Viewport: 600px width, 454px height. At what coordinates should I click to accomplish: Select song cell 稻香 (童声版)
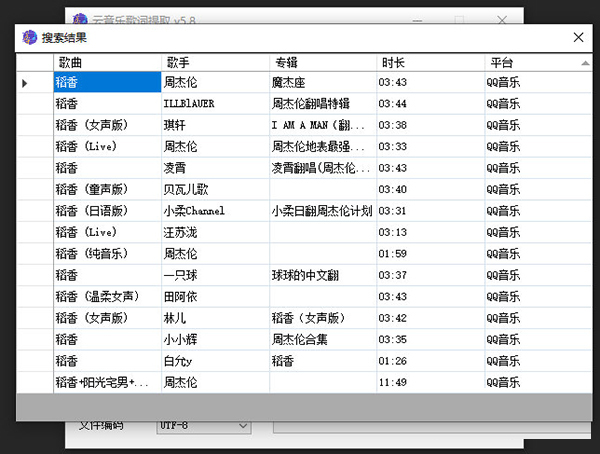(x=108, y=189)
